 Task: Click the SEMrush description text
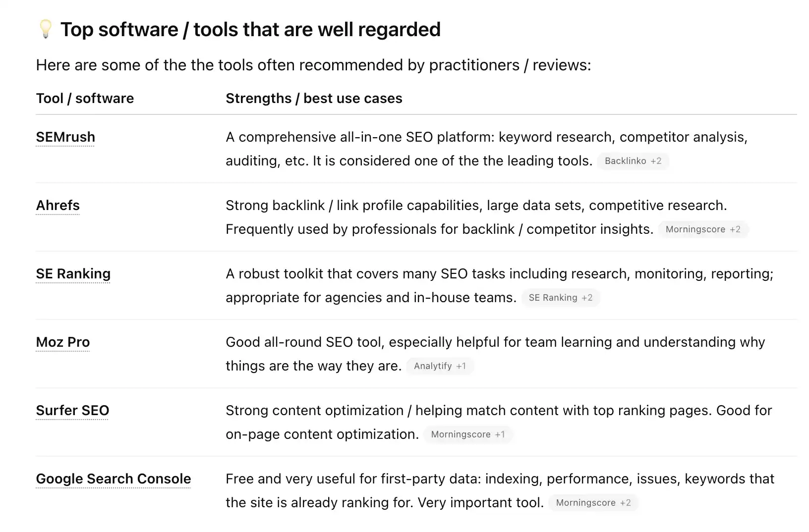pyautogui.click(x=486, y=137)
